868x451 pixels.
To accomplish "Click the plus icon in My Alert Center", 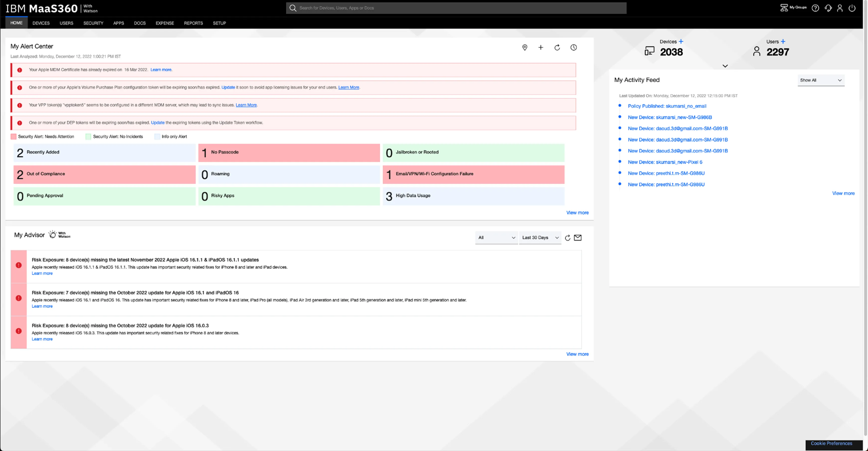I will point(541,48).
